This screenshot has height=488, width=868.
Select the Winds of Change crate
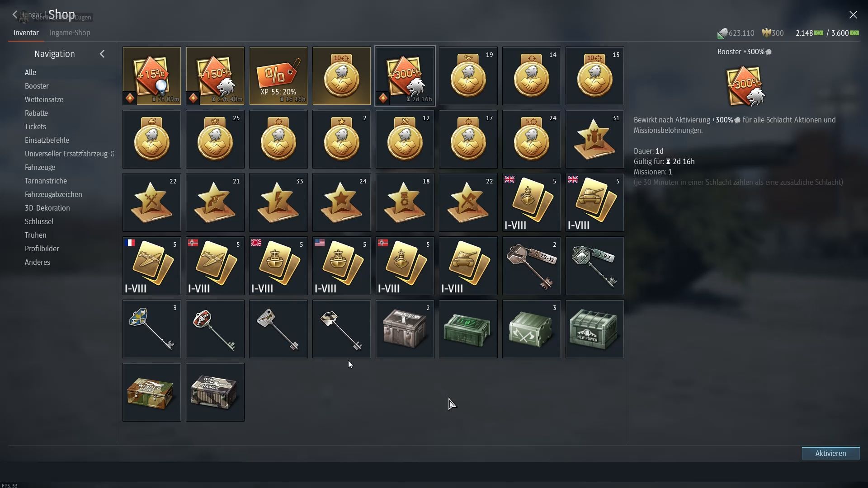[215, 392]
